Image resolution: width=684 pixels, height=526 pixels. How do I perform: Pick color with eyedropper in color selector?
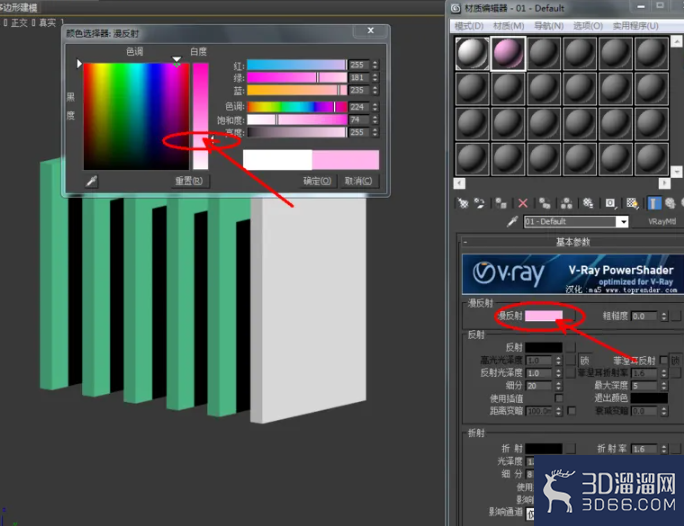coord(92,181)
